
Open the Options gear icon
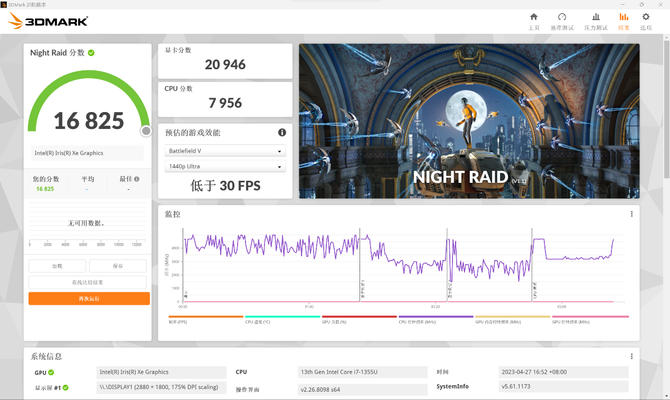(x=646, y=17)
